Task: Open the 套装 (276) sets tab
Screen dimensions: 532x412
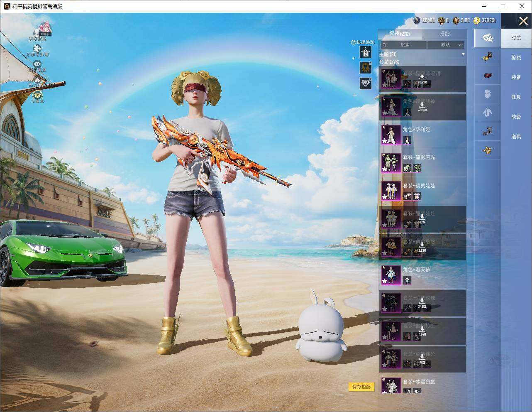Action: tap(400, 34)
